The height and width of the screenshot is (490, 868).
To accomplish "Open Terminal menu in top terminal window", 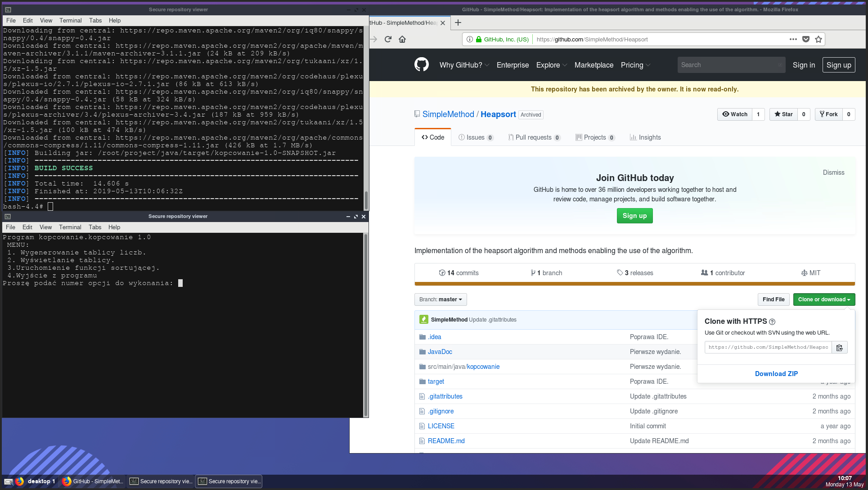I will [70, 20].
